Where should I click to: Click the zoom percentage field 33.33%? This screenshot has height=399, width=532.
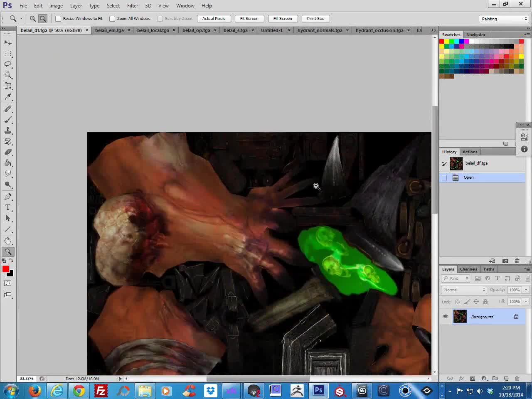coord(27,379)
